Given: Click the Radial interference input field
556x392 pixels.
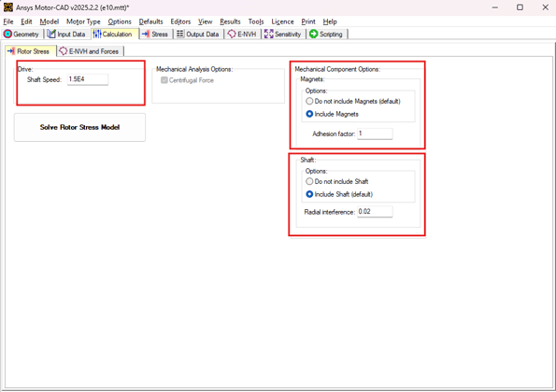Looking at the screenshot, I should pos(375,212).
